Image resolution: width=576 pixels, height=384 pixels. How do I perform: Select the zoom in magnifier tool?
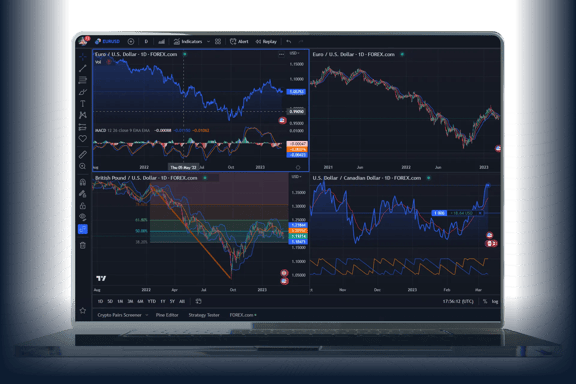(x=83, y=166)
